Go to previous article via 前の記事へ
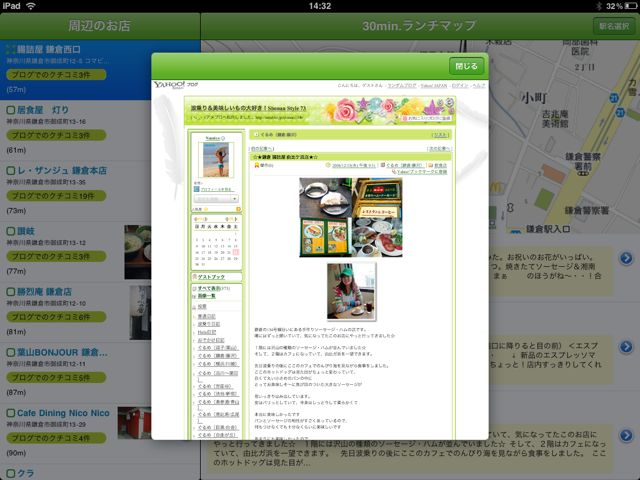This screenshot has height=480, width=640. [x=262, y=149]
